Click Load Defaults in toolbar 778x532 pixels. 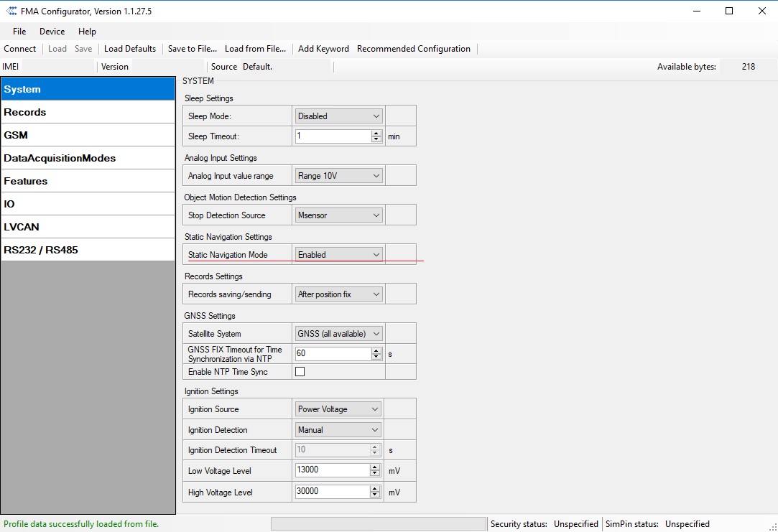pos(130,49)
